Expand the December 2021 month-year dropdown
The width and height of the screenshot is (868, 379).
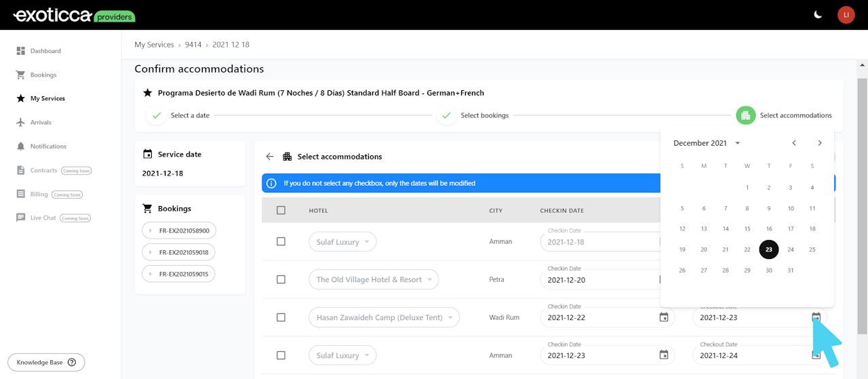(737, 143)
